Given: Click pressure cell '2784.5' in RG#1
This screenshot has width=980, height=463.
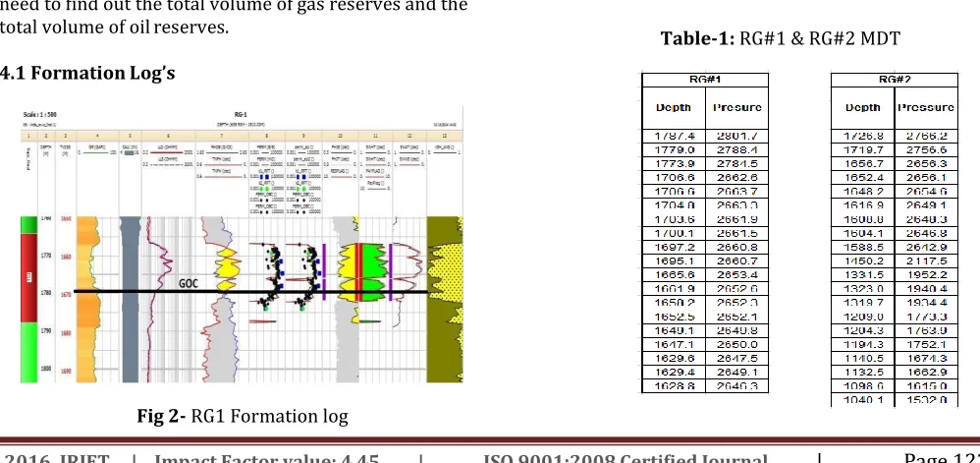Looking at the screenshot, I should click(x=736, y=163).
